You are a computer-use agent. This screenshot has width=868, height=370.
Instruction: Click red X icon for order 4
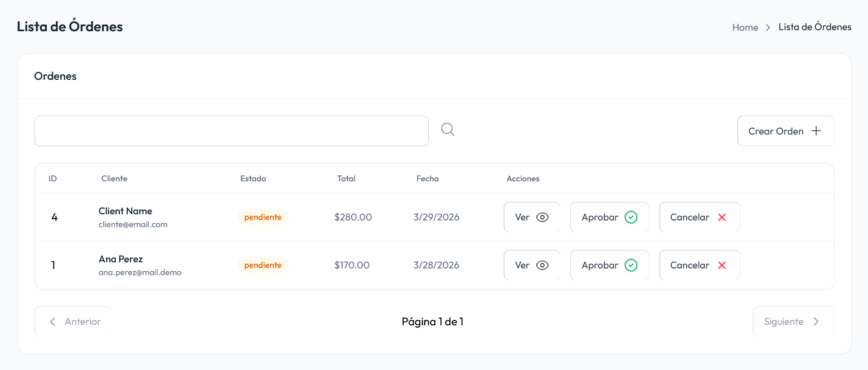(x=722, y=218)
